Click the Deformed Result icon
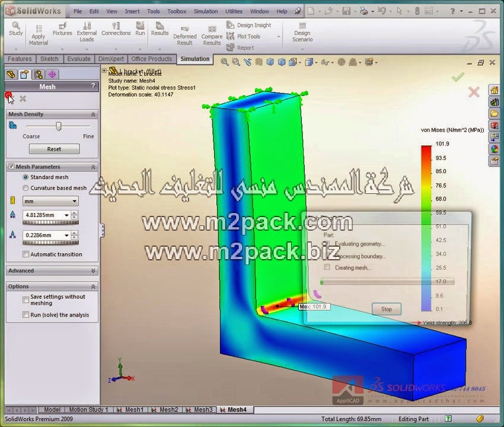 [x=185, y=29]
